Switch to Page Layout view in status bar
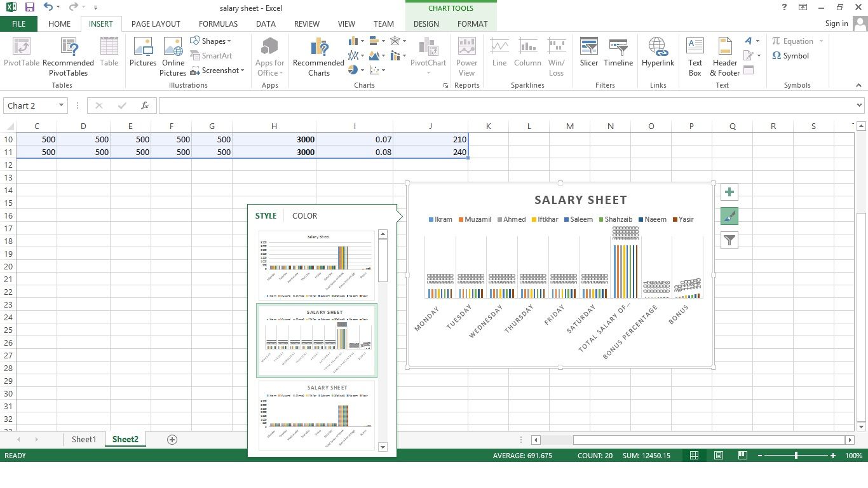The image size is (868, 488). [x=719, y=456]
